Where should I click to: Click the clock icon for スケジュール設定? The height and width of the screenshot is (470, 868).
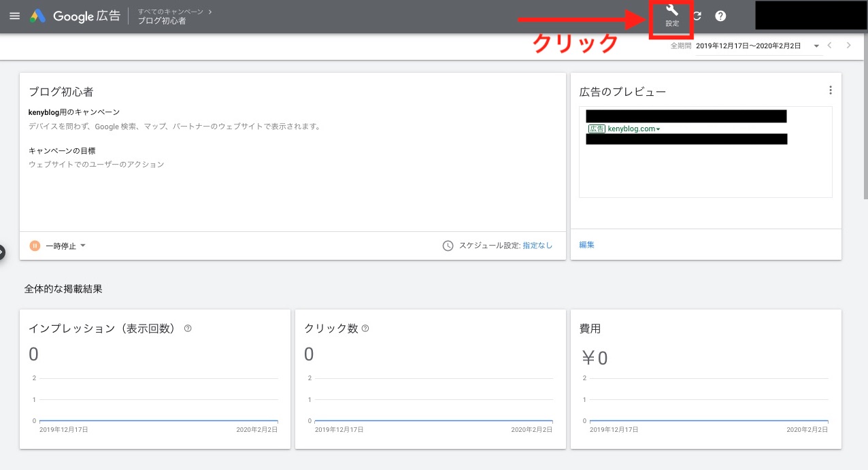click(x=448, y=246)
